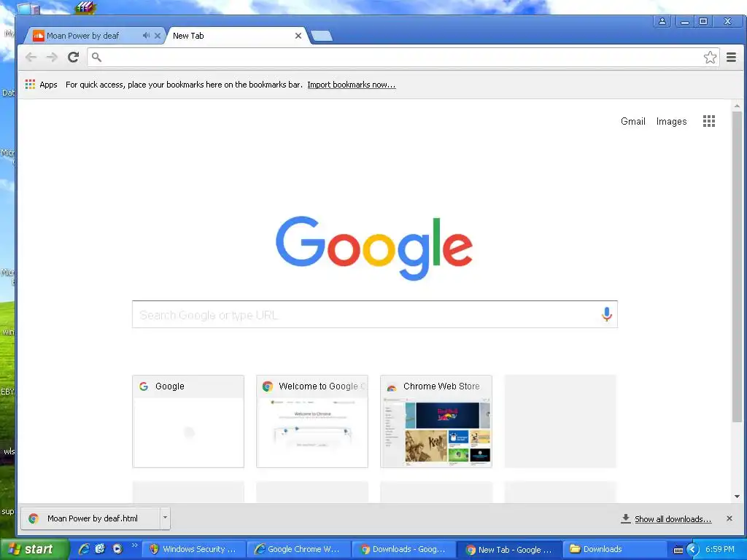747x560 pixels.
Task: Open the Gmail link
Action: [x=632, y=122]
